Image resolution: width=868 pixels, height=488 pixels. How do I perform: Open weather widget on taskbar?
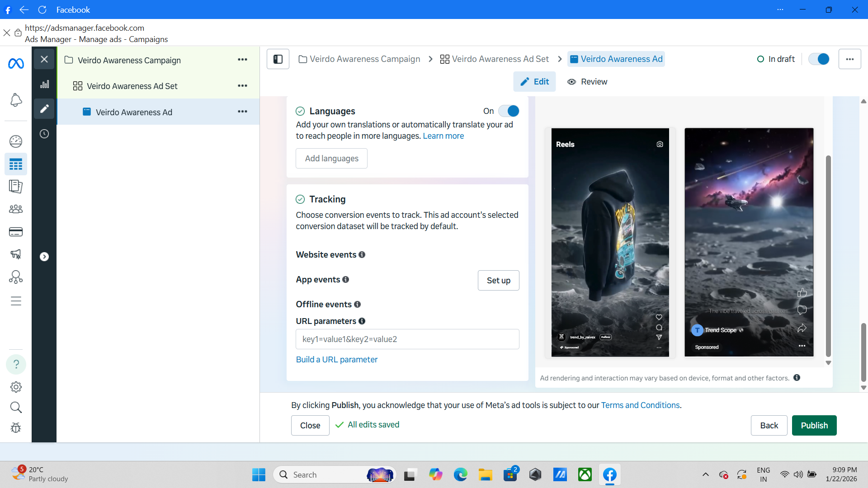tap(40, 474)
